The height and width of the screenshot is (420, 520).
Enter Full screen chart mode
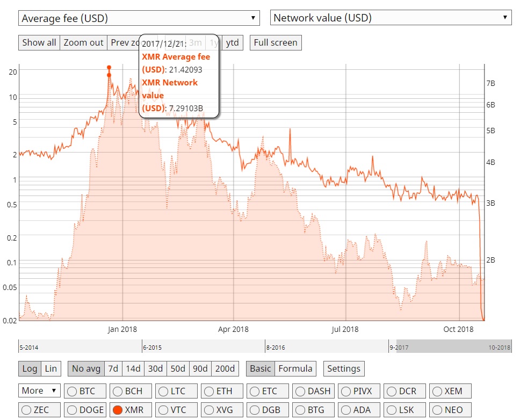tap(276, 42)
